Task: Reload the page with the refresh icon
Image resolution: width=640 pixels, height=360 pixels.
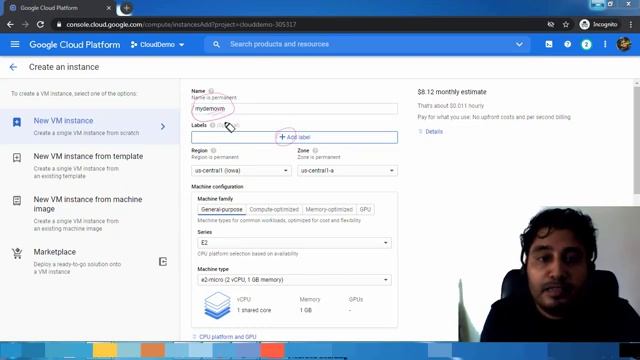Action: point(40,24)
